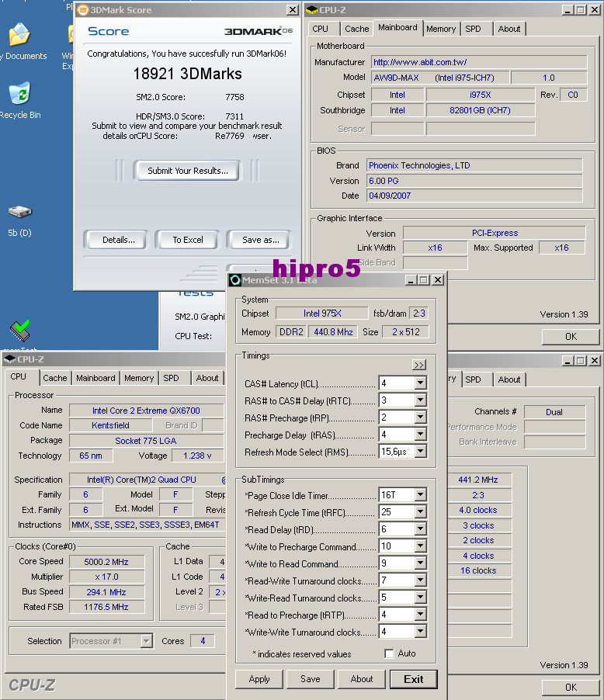The width and height of the screenshot is (604, 700).
Task: Click the Details... button in 3DMark
Action: point(116,240)
